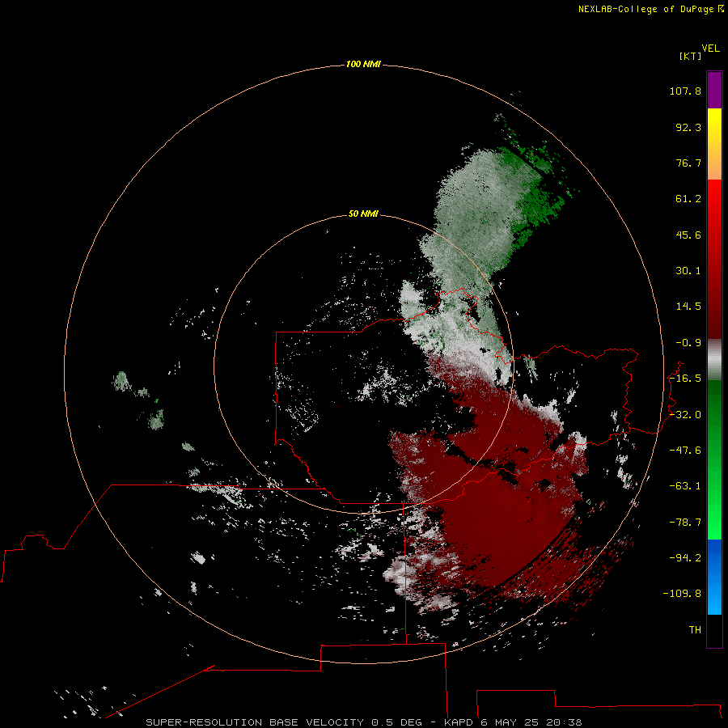This screenshot has width=728, height=728.
Task: Click the -109.8 legend value
Action: click(682, 594)
